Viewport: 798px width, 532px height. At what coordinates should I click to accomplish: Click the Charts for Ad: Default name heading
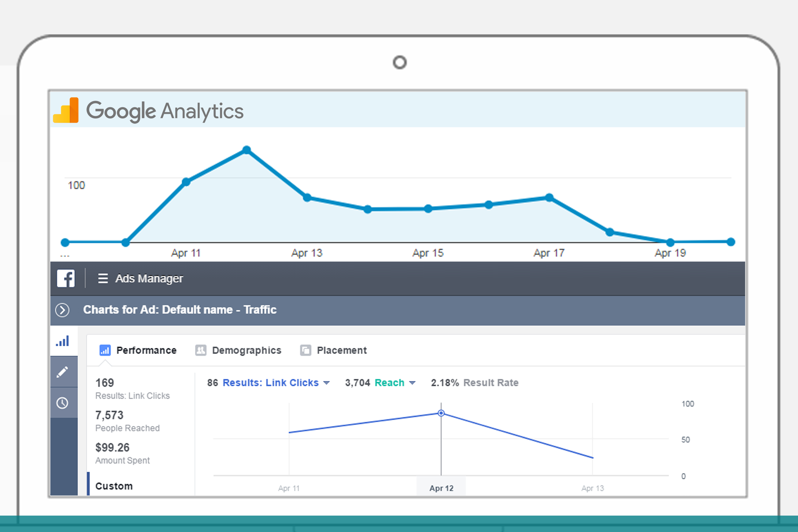click(x=180, y=310)
